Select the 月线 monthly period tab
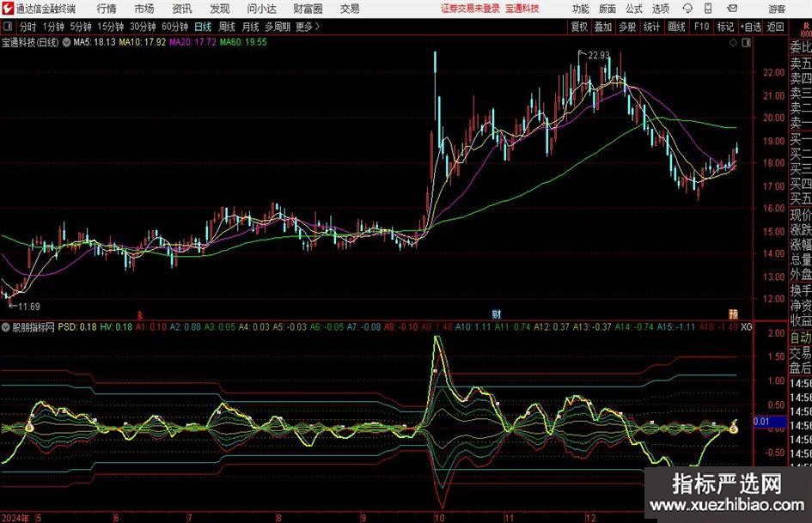The height and width of the screenshot is (523, 812). coord(250,27)
